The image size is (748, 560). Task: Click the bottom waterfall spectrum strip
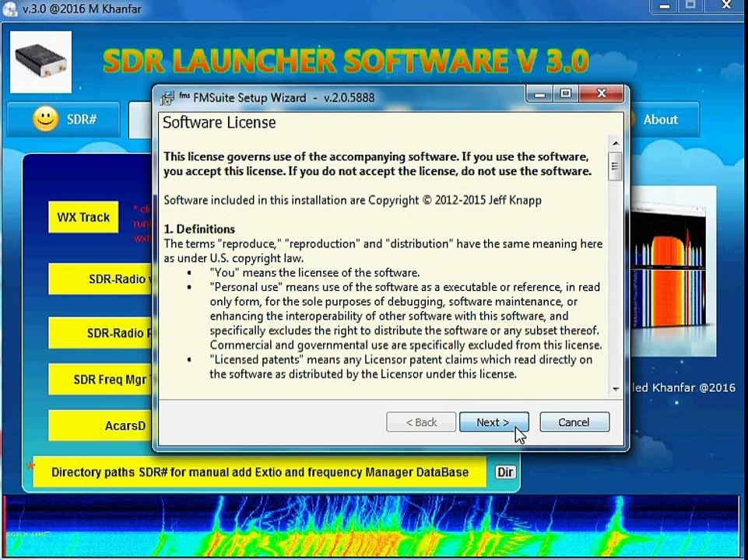[372, 527]
